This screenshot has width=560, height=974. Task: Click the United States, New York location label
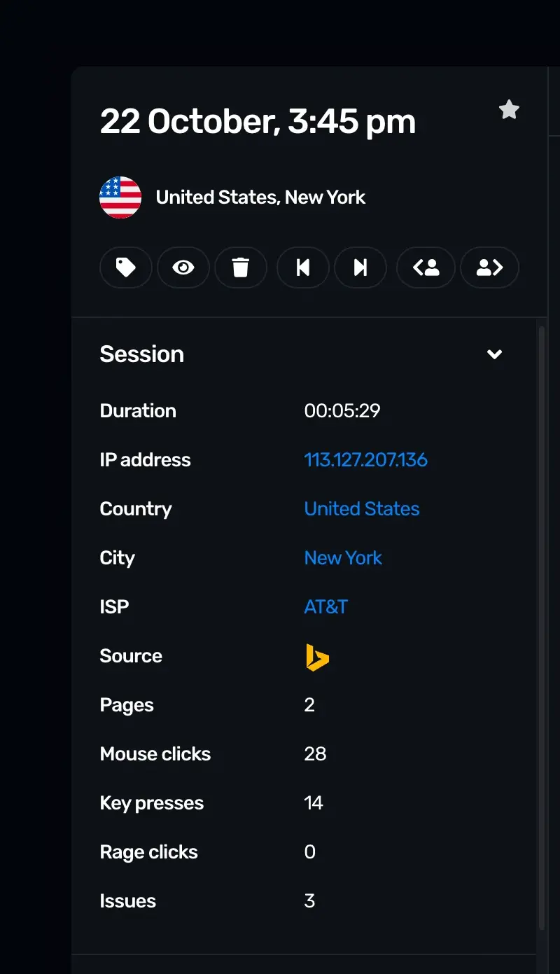point(260,197)
